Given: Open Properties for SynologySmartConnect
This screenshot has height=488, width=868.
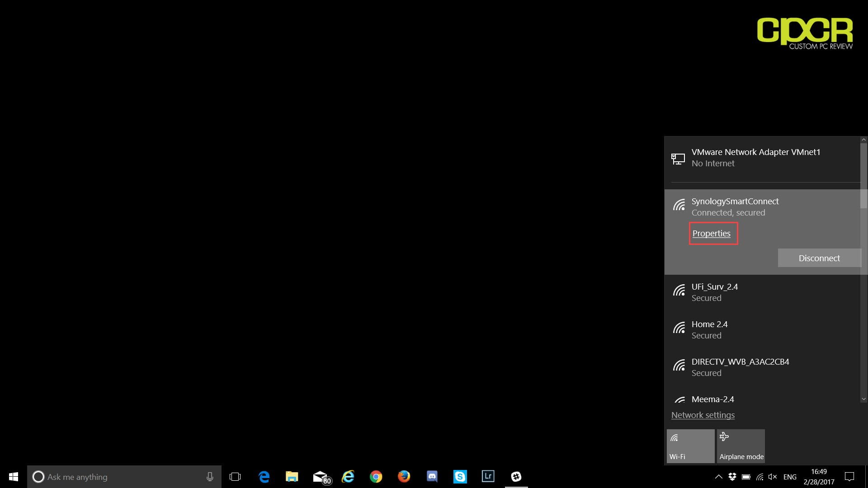Looking at the screenshot, I should 712,234.
